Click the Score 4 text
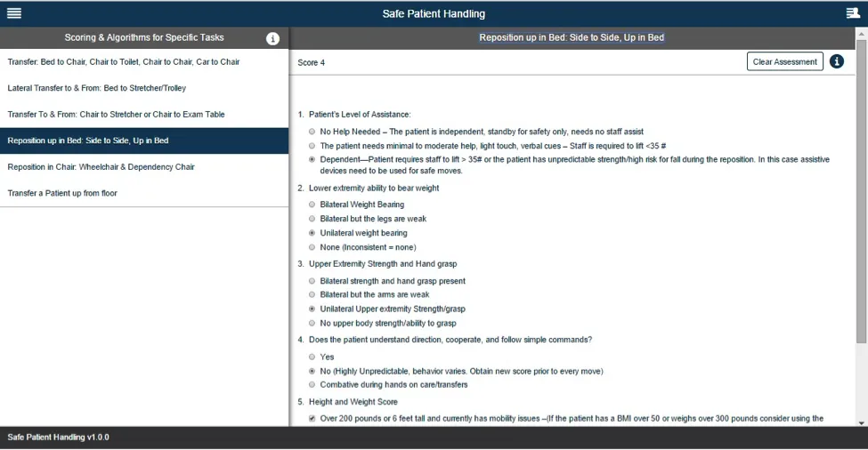The image size is (868, 450). click(311, 63)
